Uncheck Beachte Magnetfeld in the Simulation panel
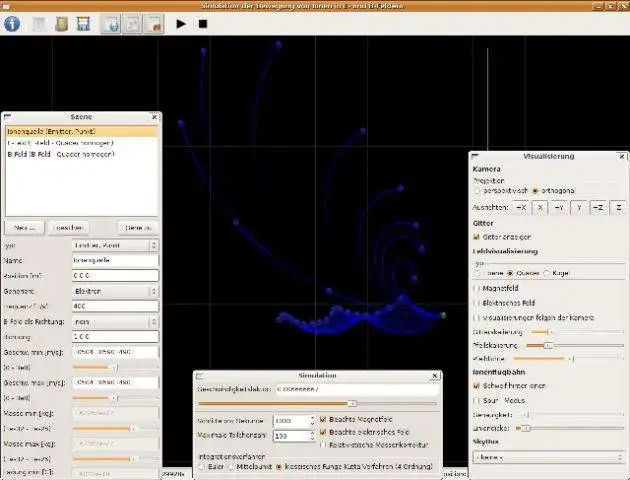This screenshot has width=630, height=480. (x=322, y=420)
